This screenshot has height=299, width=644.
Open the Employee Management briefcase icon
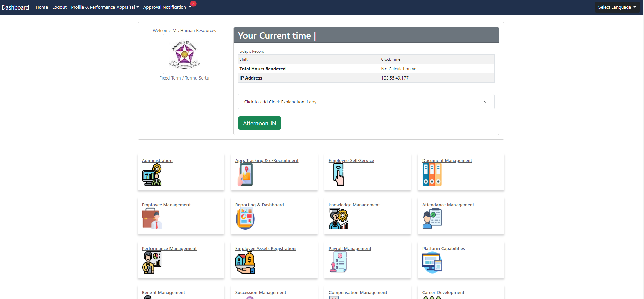[152, 218]
